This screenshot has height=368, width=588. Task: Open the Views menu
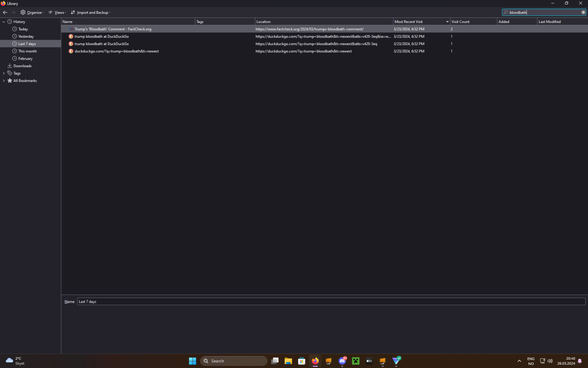point(57,12)
